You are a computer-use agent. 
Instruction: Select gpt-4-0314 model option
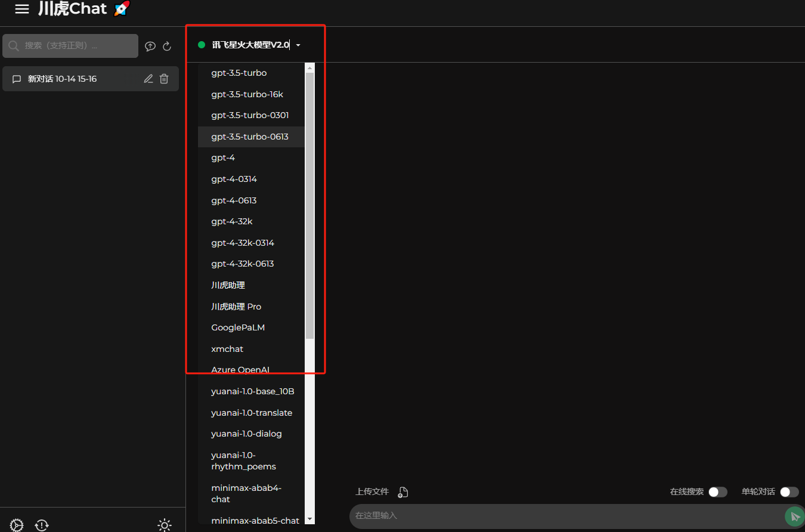(252, 179)
